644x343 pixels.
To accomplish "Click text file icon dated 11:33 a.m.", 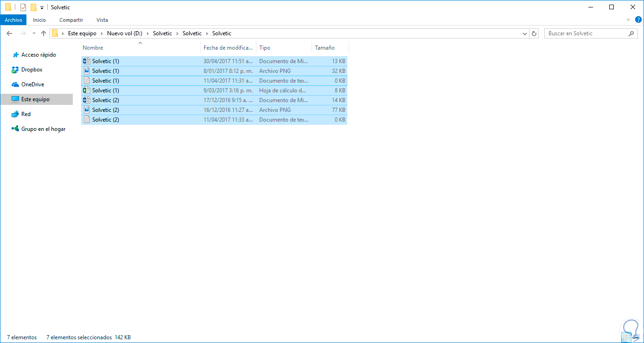I will (86, 120).
